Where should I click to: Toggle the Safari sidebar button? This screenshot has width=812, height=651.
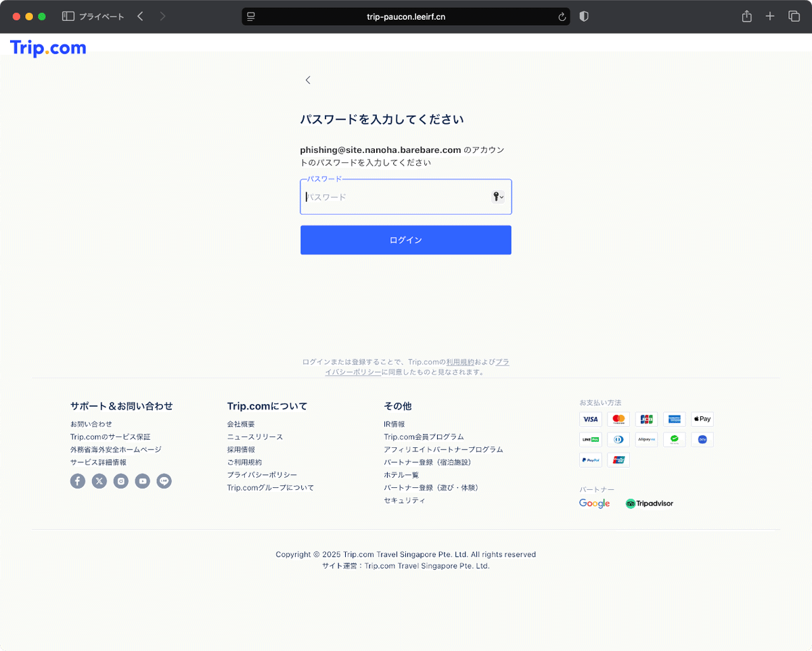[68, 16]
